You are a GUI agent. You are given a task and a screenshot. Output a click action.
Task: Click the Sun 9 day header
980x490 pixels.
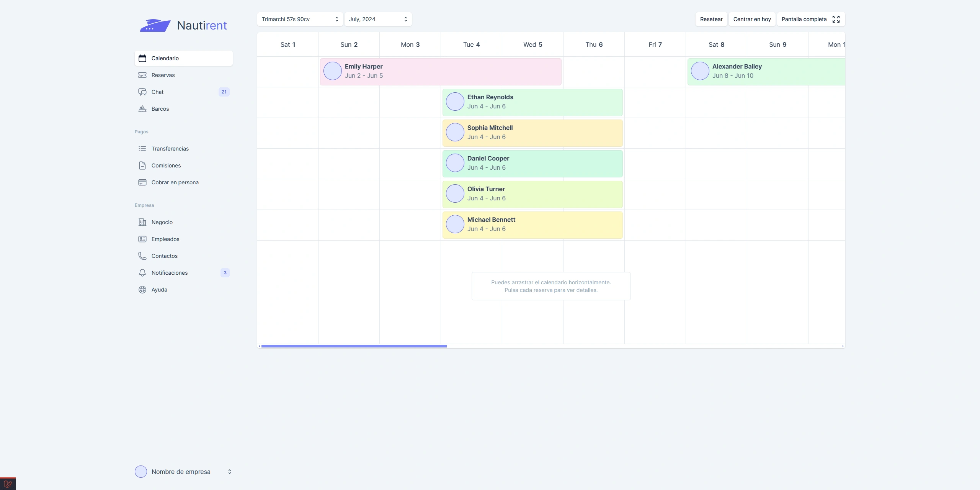(778, 44)
